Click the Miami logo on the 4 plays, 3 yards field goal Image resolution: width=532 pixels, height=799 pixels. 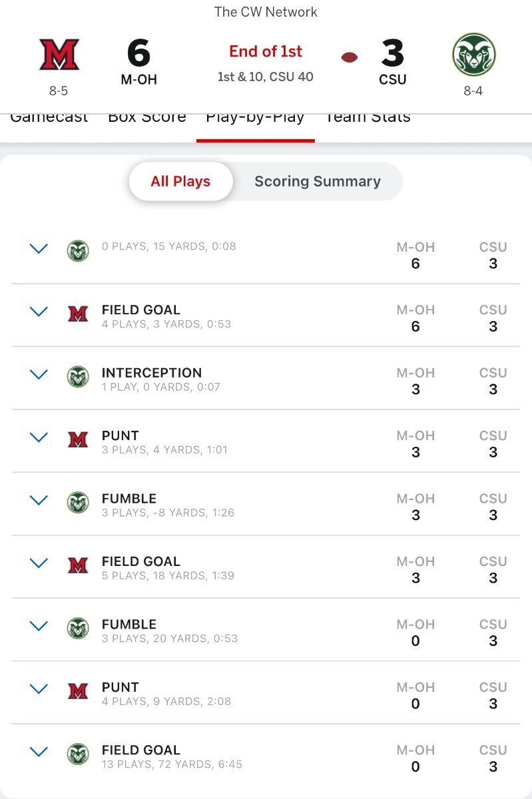tap(78, 314)
